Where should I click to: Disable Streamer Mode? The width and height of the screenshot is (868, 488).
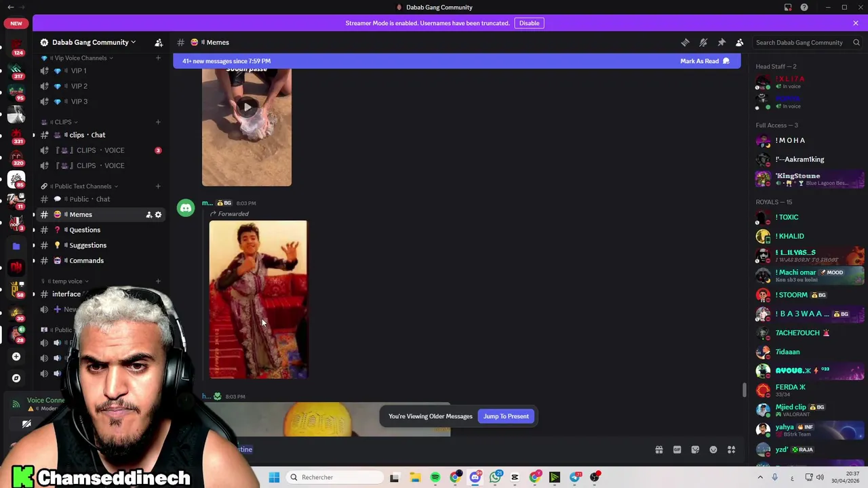(x=529, y=23)
